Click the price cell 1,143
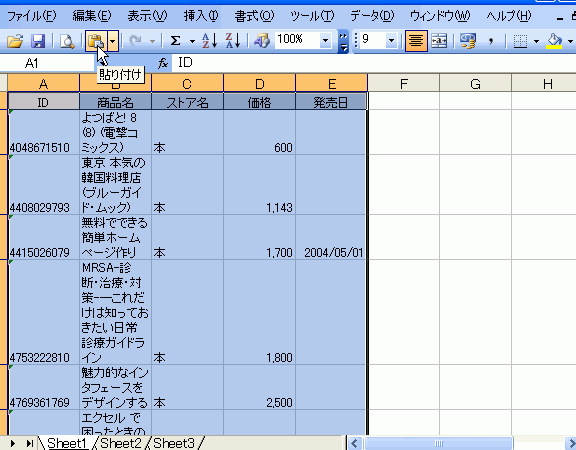Image resolution: width=576 pixels, height=450 pixels. pos(259,185)
